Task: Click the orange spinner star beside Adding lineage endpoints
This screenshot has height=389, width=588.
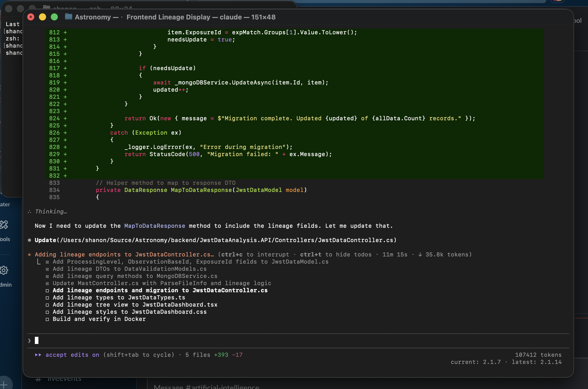Action: (29, 254)
